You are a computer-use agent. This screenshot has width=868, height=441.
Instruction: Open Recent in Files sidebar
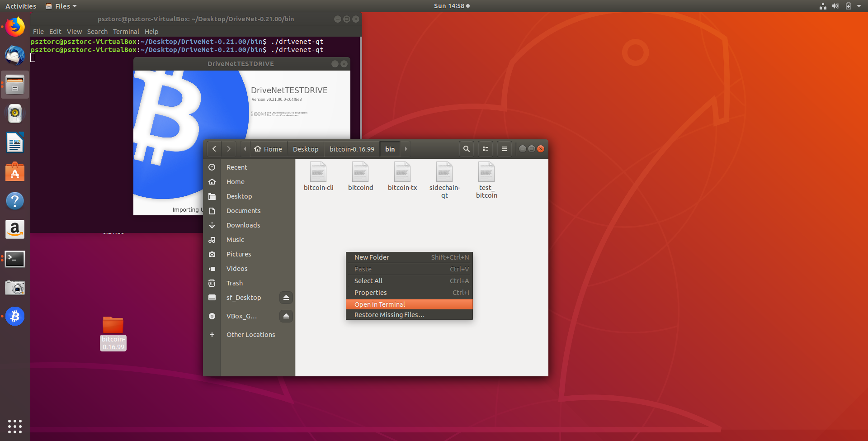249,167
